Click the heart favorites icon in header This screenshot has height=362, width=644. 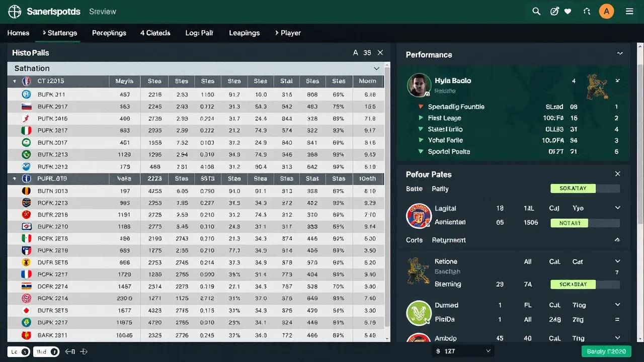pyautogui.click(x=568, y=11)
